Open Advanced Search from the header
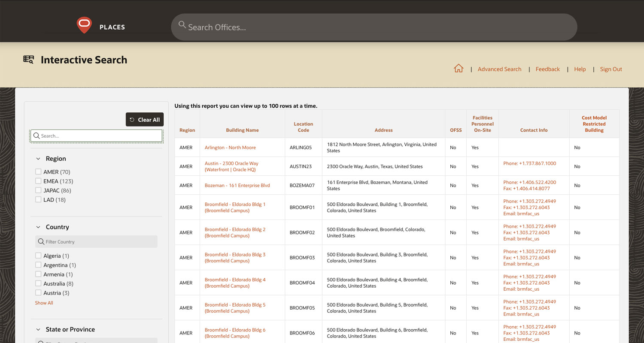Screen dimensions: 644x343 click(x=499, y=69)
